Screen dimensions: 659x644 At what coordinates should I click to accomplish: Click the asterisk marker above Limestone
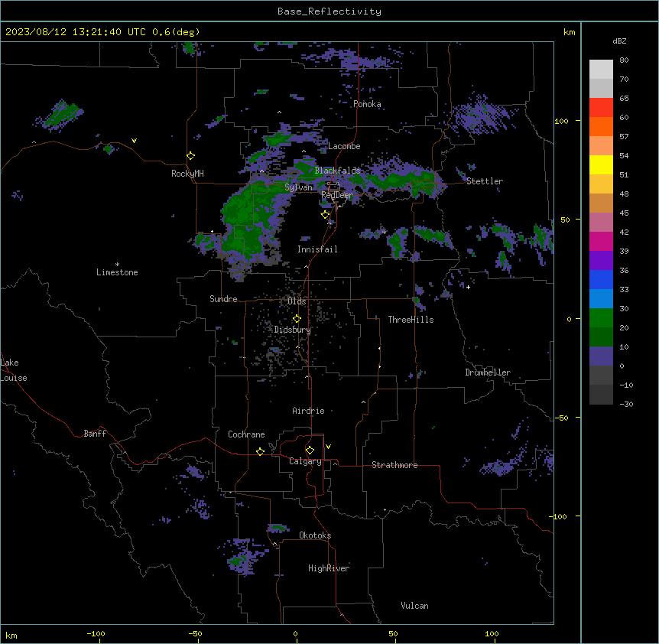tap(117, 265)
